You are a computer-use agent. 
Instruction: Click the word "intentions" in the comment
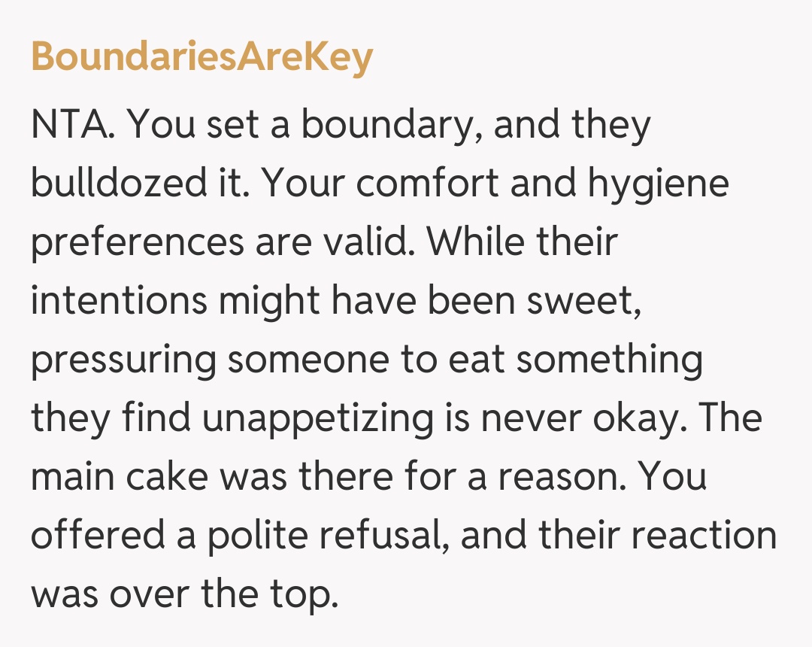(120, 301)
